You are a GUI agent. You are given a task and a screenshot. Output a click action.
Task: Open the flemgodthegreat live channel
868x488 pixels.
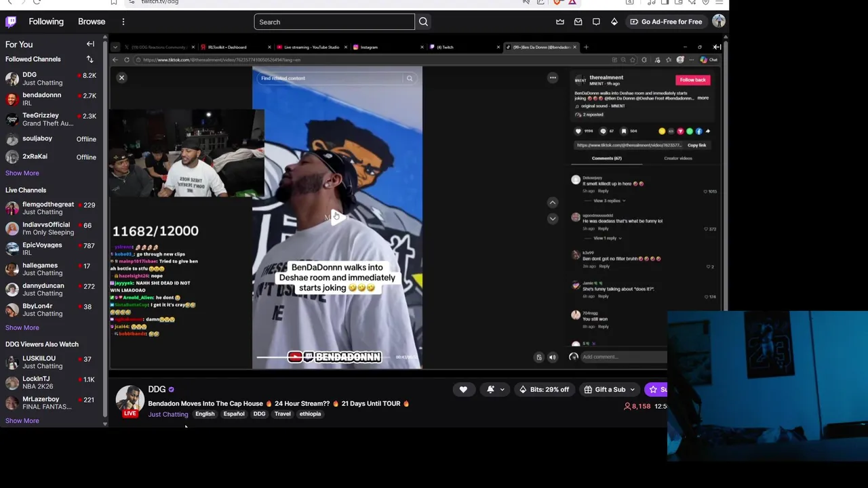52,208
